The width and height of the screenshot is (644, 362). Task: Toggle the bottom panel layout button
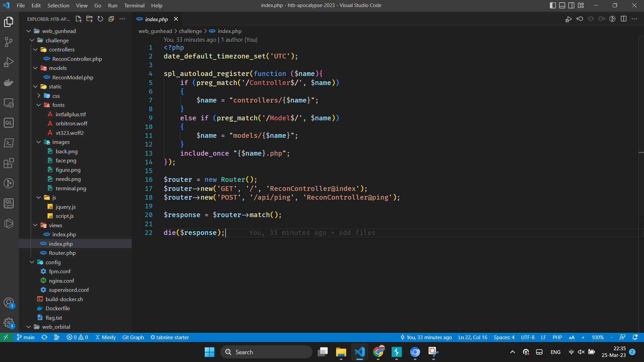[562, 5]
